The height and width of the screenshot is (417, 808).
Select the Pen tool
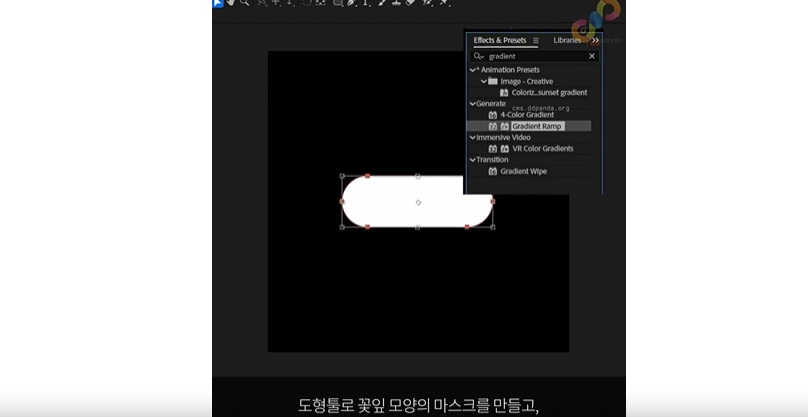pos(352,3)
